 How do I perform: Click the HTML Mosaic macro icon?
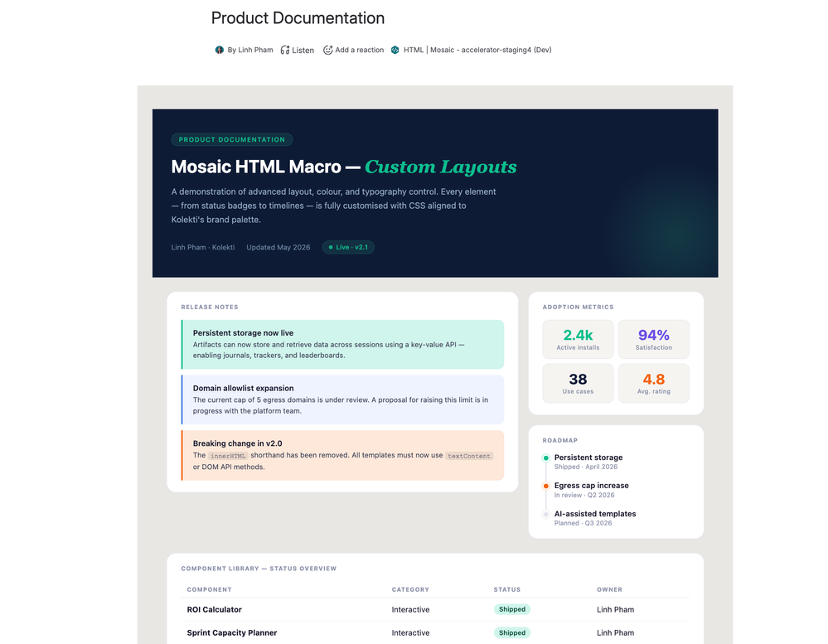pyautogui.click(x=395, y=50)
